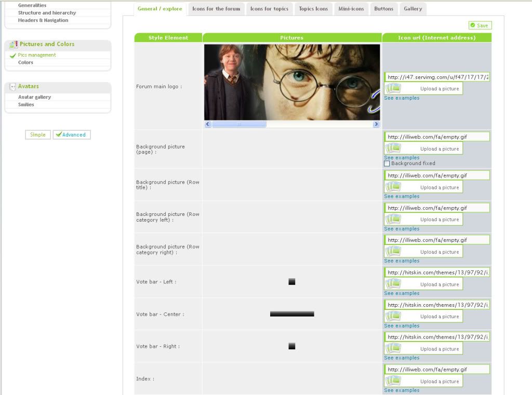The height and width of the screenshot is (395, 532).
Task: Click See examples for Vote bar - Right
Action: pyautogui.click(x=402, y=358)
